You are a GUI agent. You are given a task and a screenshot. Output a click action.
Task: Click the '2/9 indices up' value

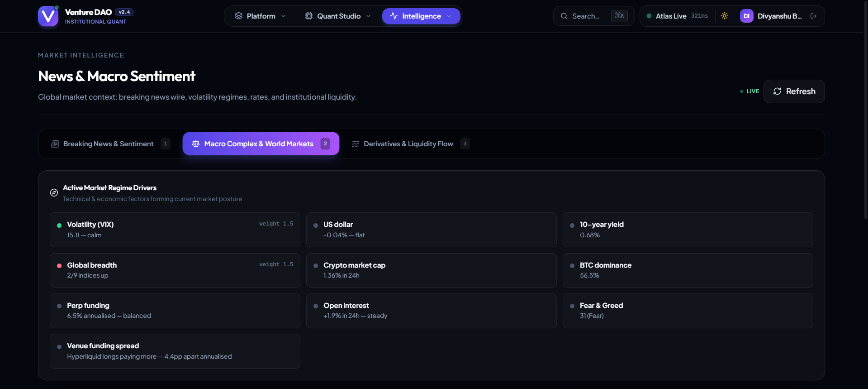pos(88,275)
